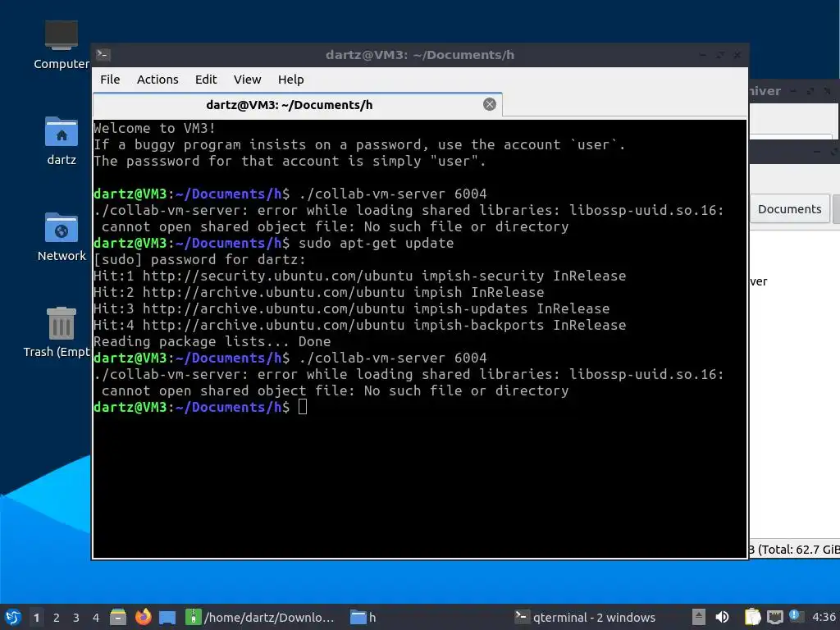The height and width of the screenshot is (630, 840).
Task: Click the update notifier tray icon
Action: pos(796,616)
